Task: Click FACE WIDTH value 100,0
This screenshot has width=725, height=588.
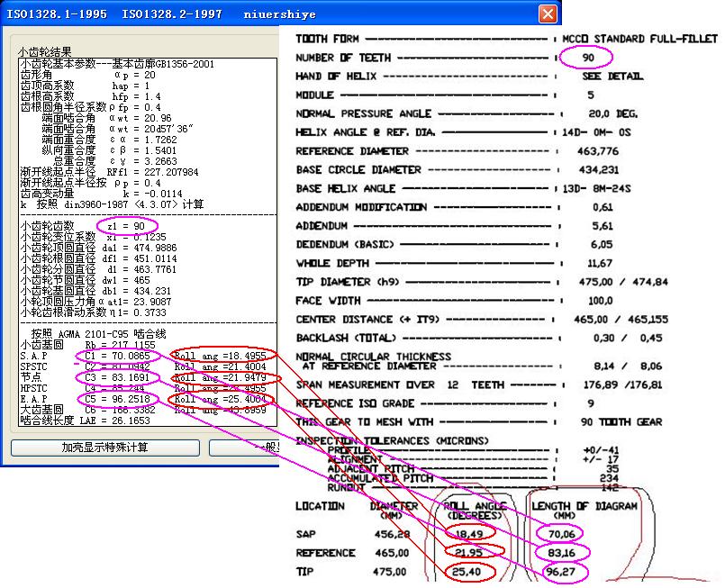Action: (x=600, y=301)
